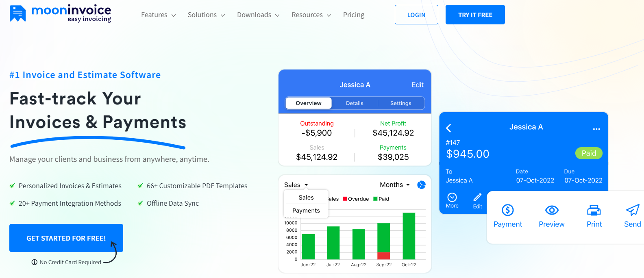Click '20+ Payment Integration Methods' feature text
Screen dimensions: 644x278
pos(70,203)
